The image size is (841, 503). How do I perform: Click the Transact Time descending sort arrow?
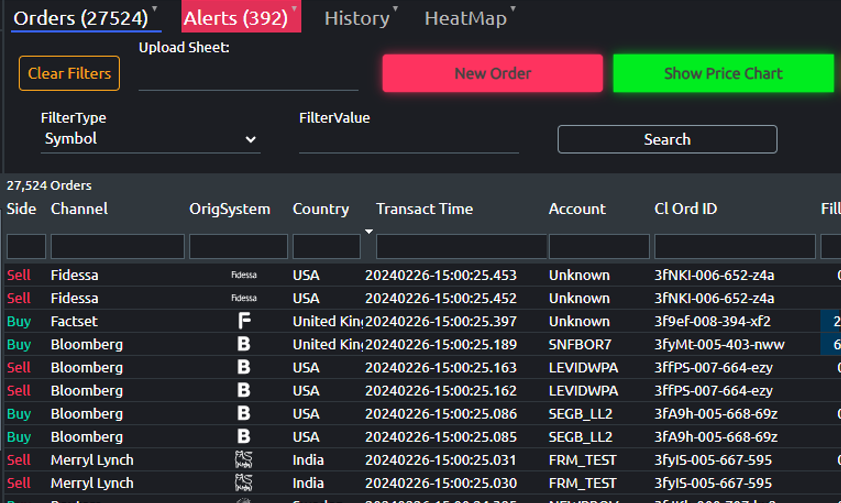[x=369, y=232]
